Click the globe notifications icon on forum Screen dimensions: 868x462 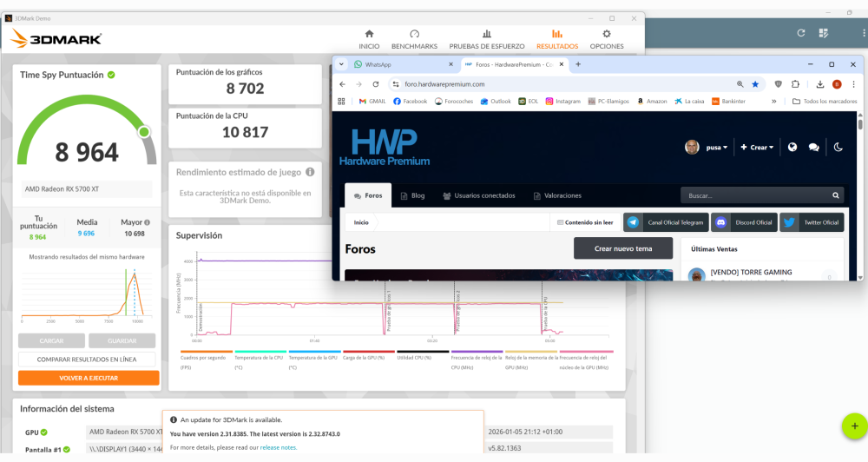[792, 148]
